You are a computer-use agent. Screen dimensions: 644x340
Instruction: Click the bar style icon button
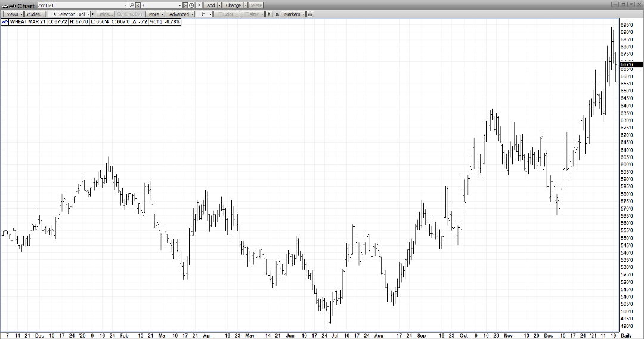click(202, 14)
